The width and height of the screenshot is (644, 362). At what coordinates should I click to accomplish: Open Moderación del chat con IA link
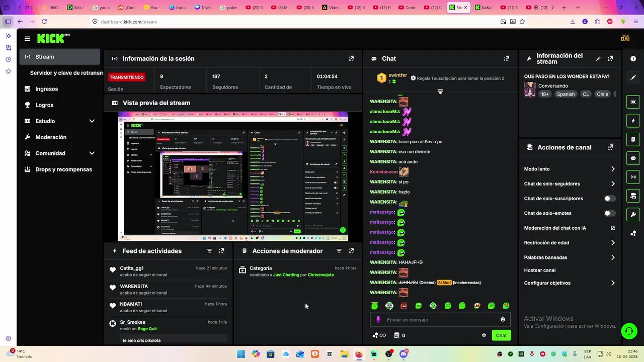click(x=570, y=228)
